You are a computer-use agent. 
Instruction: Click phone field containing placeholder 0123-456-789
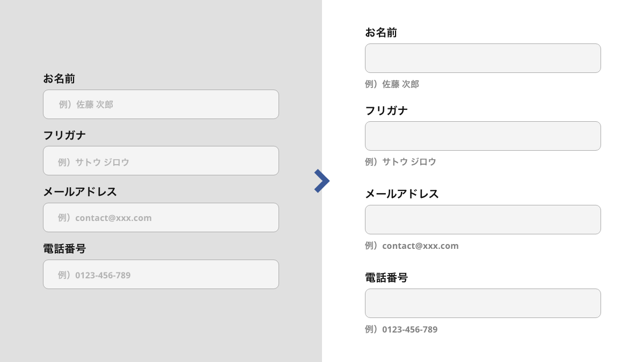click(161, 275)
